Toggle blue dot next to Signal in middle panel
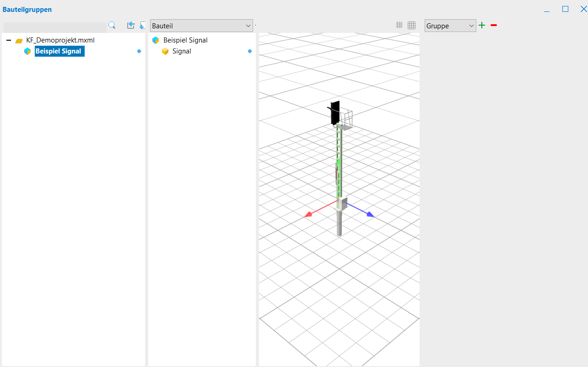This screenshot has width=588, height=367. click(x=250, y=51)
